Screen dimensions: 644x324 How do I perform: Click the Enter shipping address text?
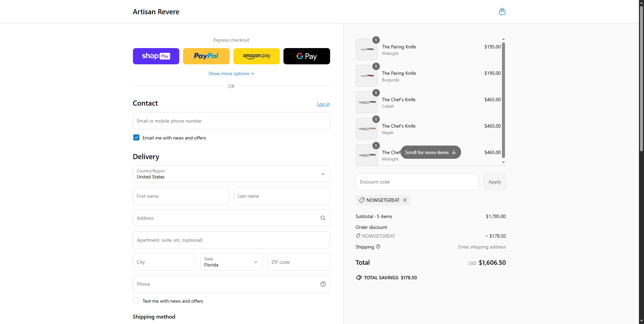(482, 247)
